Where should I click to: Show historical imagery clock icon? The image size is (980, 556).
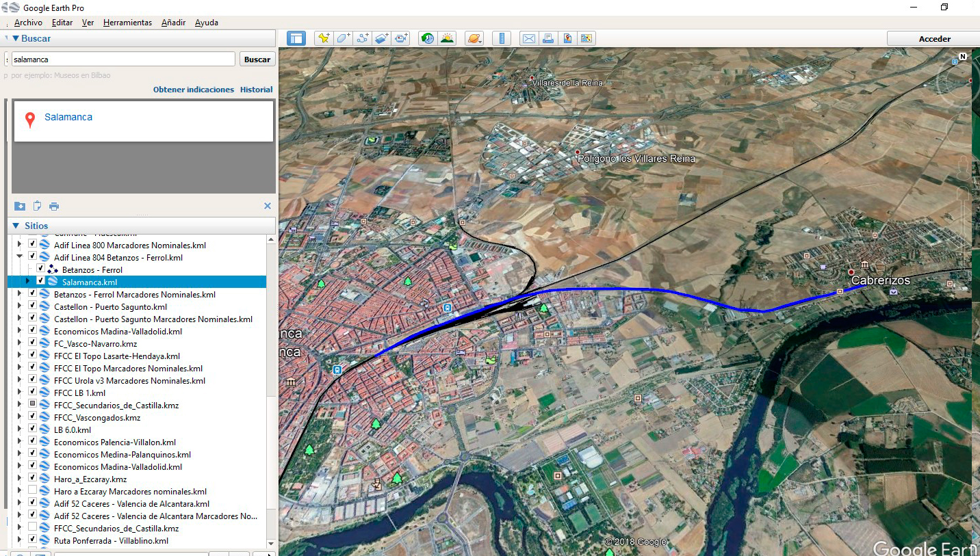coord(428,38)
